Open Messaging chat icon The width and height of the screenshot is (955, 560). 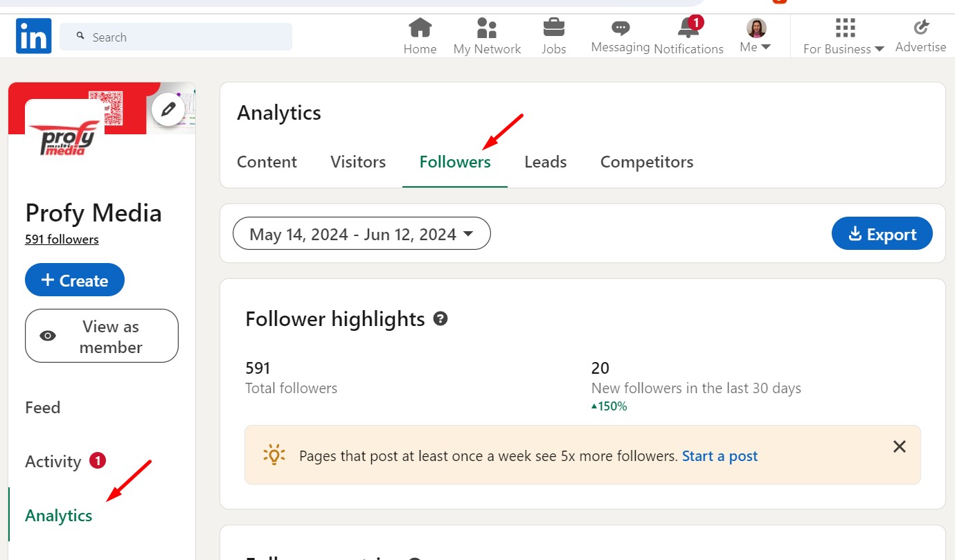click(620, 28)
